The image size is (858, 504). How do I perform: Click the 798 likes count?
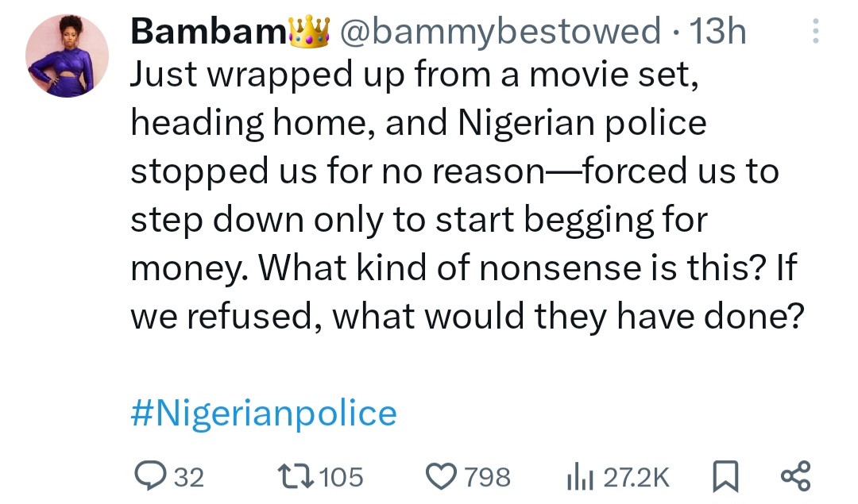pos(488,477)
